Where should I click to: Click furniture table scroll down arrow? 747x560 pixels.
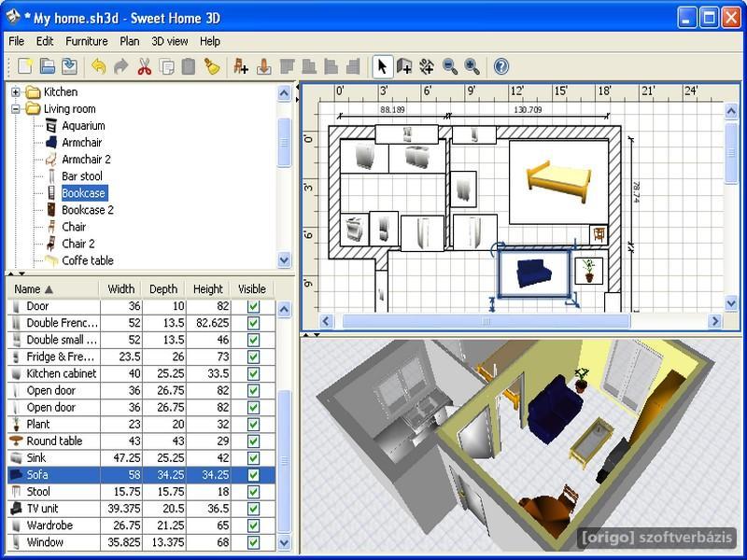coord(284,542)
